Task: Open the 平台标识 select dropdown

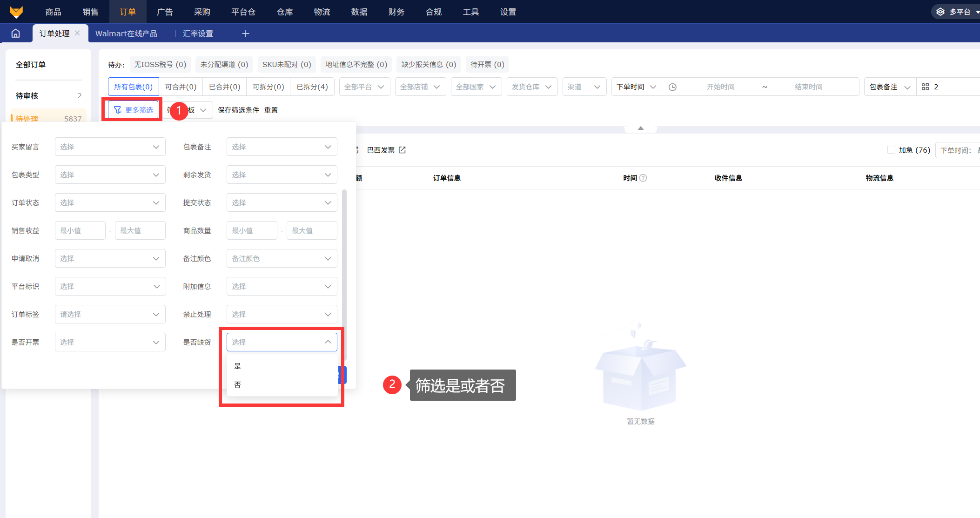Action: 110,286
